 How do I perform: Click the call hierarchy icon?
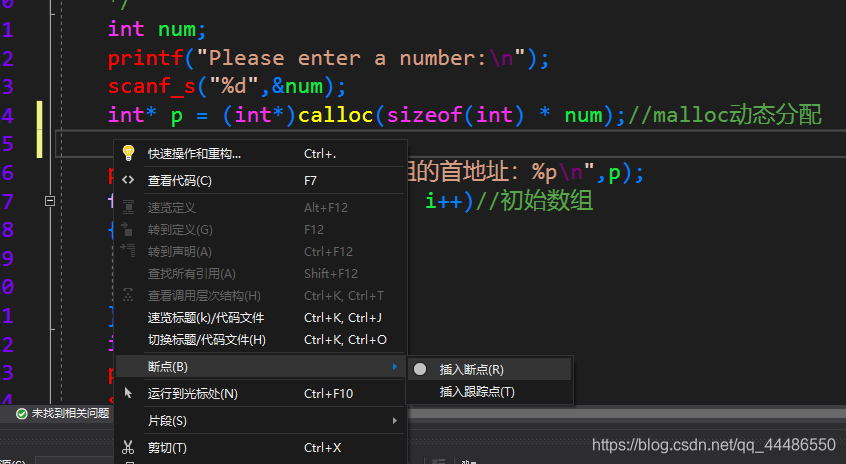pos(128,295)
